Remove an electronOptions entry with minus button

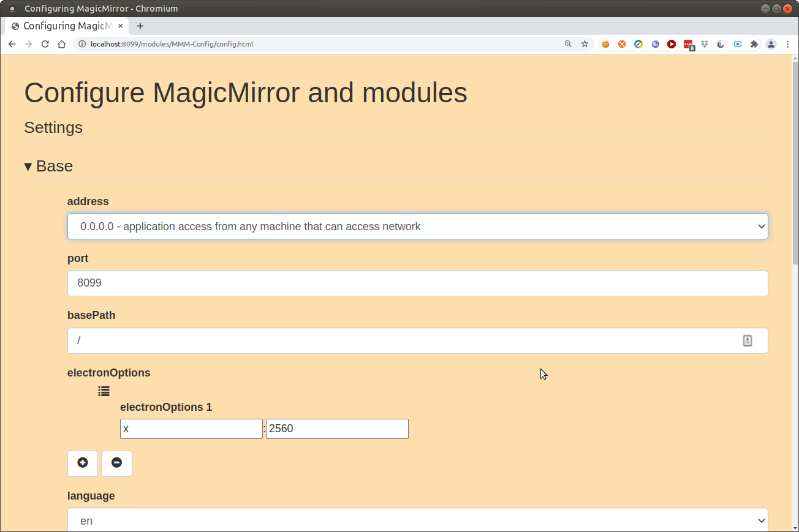tap(116, 463)
